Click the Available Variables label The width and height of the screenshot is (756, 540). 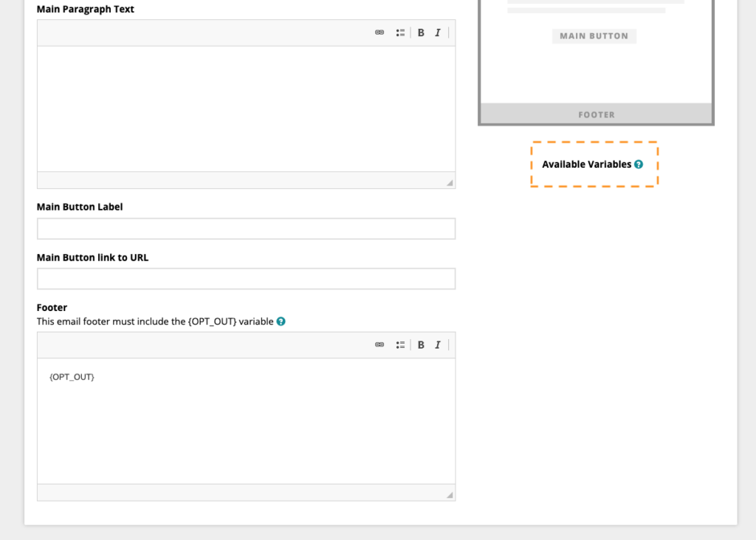pyautogui.click(x=587, y=165)
